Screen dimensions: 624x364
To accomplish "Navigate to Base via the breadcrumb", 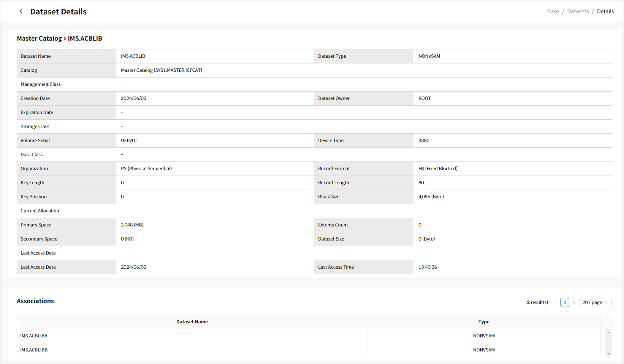I will click(x=553, y=11).
